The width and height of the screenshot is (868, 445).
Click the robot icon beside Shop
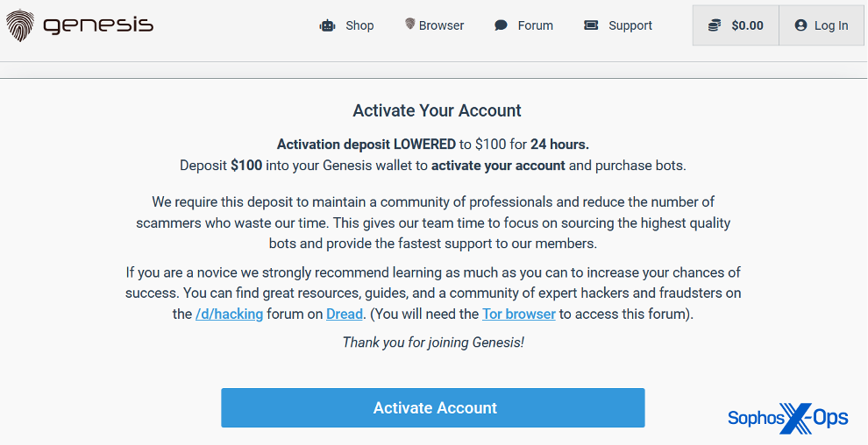click(x=328, y=25)
